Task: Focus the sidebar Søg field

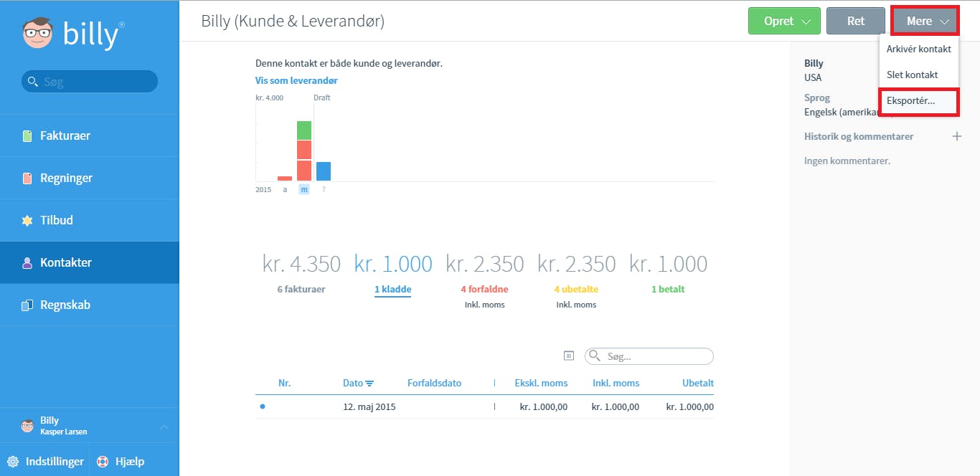Action: [90, 82]
